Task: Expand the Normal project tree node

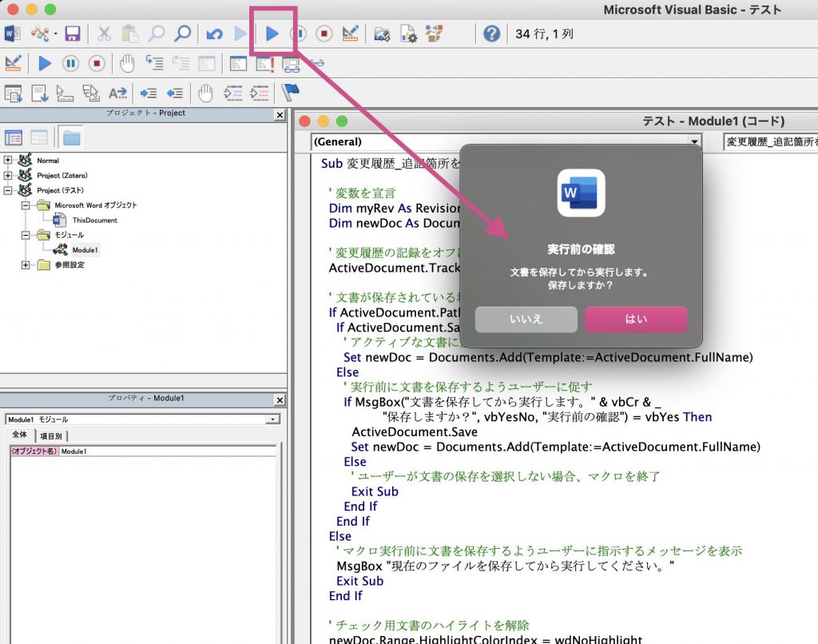Action: tap(8, 161)
